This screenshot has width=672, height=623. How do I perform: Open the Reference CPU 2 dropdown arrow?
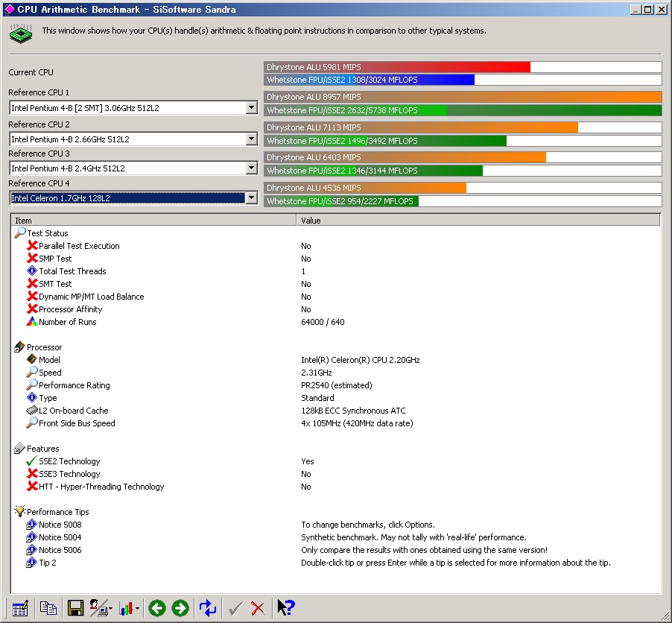pyautogui.click(x=252, y=139)
